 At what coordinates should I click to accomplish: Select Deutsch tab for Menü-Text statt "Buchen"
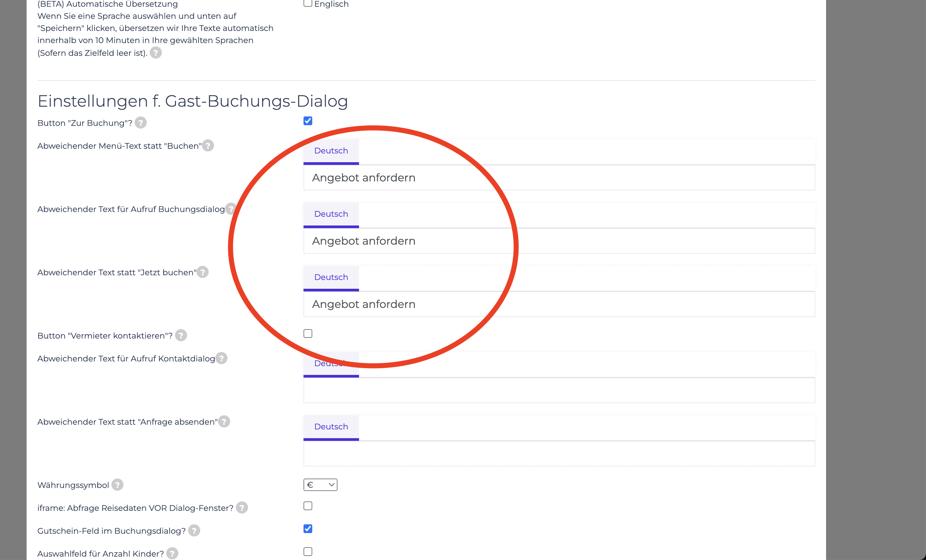tap(331, 151)
